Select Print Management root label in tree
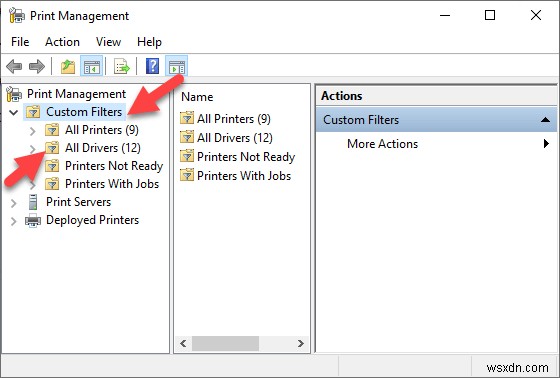 coord(76,94)
